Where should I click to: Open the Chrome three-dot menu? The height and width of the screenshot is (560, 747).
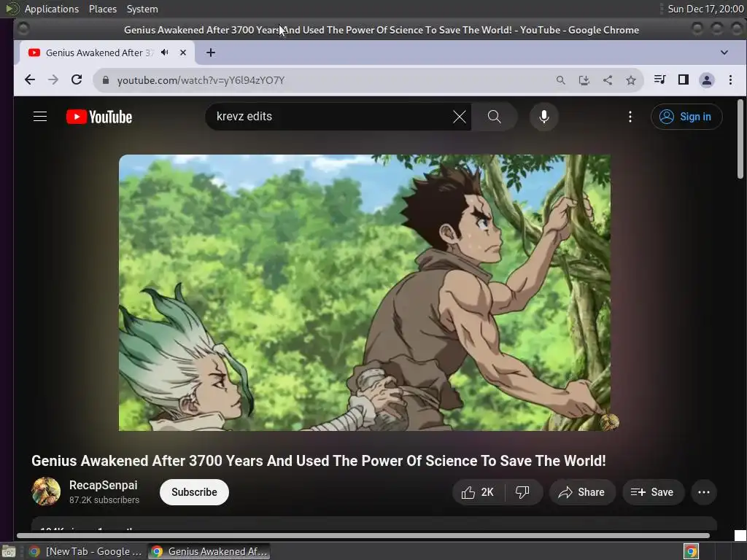[x=729, y=80]
